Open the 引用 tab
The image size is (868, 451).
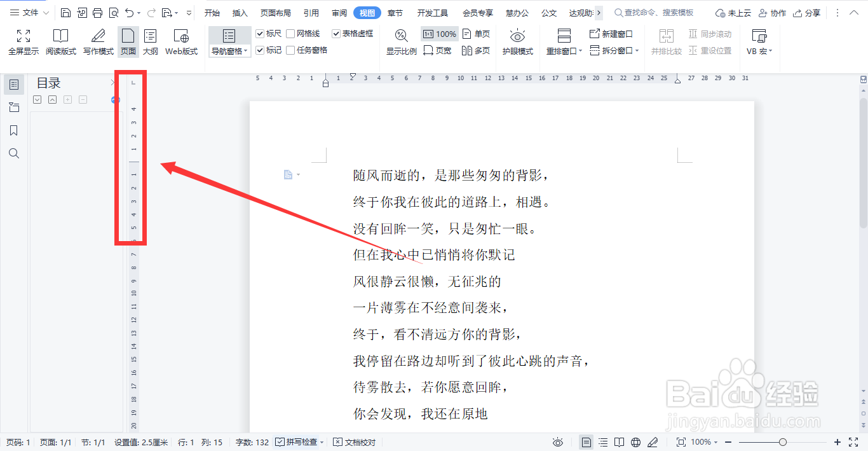(x=311, y=13)
